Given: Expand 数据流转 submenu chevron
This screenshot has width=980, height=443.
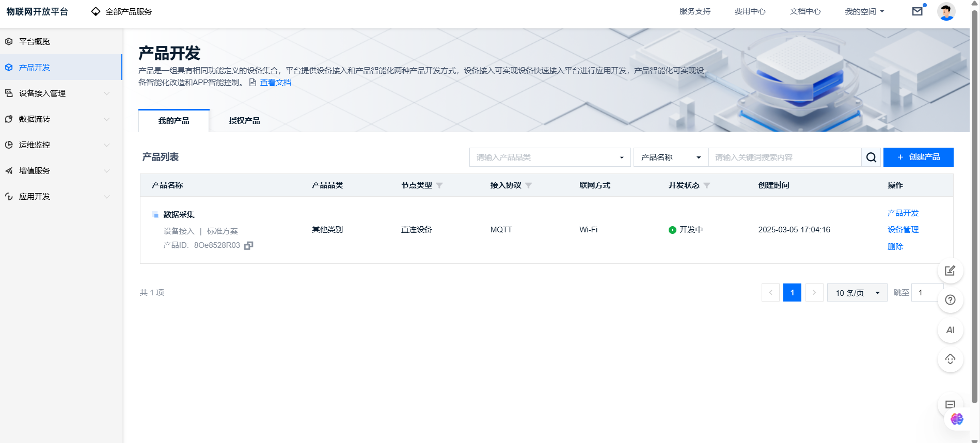Looking at the screenshot, I should point(107,119).
